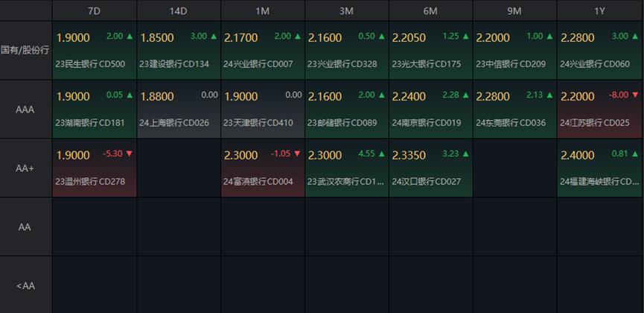
Task: Open the 23武汉农商行 quote cell
Action: 347,168
